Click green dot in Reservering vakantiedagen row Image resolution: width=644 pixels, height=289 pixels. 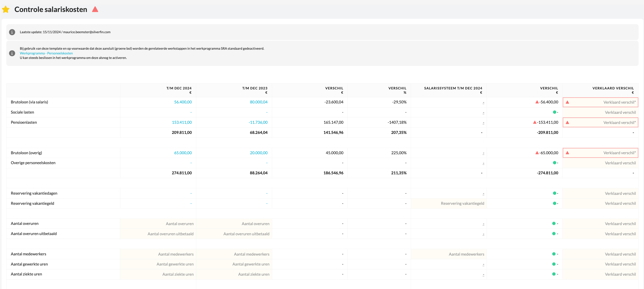[x=554, y=193]
